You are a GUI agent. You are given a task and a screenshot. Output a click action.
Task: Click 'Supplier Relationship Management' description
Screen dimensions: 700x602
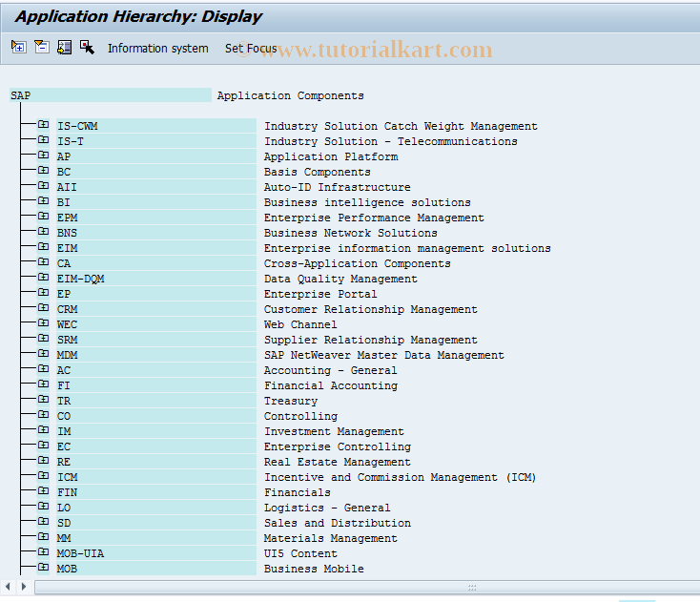coord(371,340)
